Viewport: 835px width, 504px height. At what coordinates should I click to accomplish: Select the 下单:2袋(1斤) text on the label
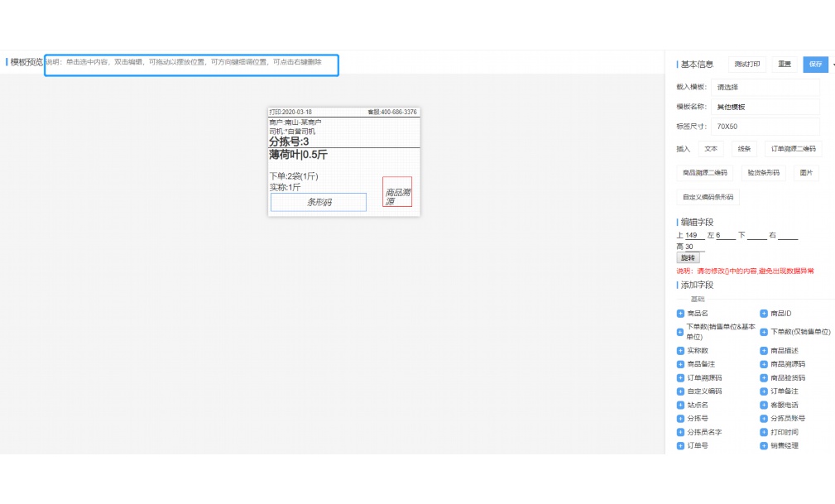(294, 176)
